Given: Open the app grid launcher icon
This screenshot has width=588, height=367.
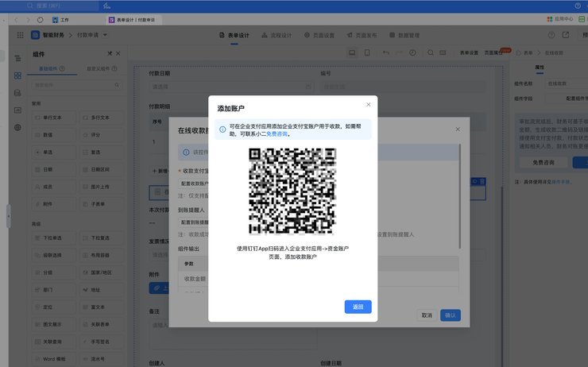Looking at the screenshot, I should pos(20,35).
